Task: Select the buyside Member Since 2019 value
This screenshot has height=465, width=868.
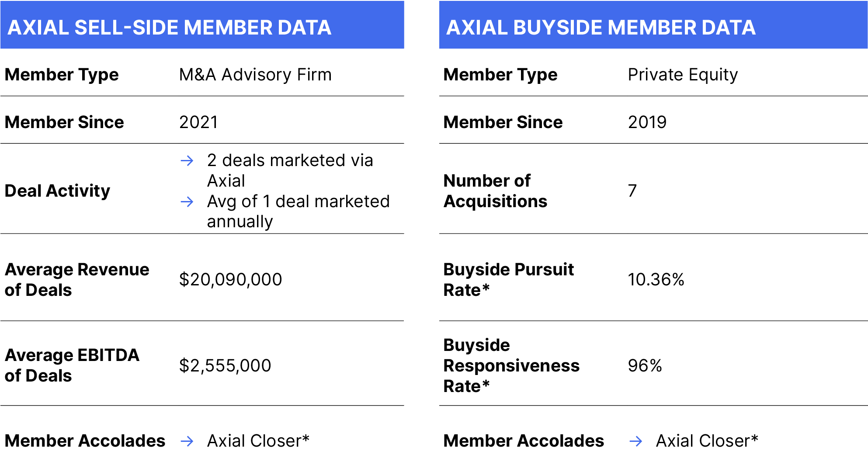Action: click(647, 122)
